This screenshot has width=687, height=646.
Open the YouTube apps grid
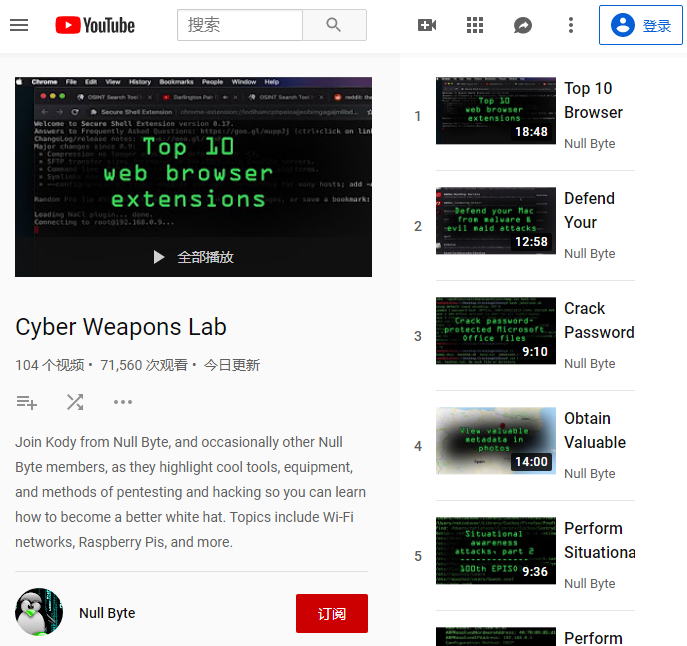475,25
